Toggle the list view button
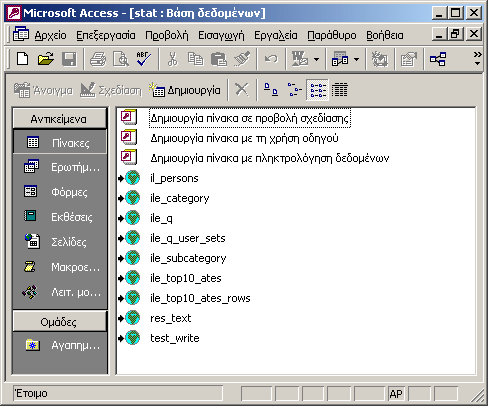 pos(317,90)
